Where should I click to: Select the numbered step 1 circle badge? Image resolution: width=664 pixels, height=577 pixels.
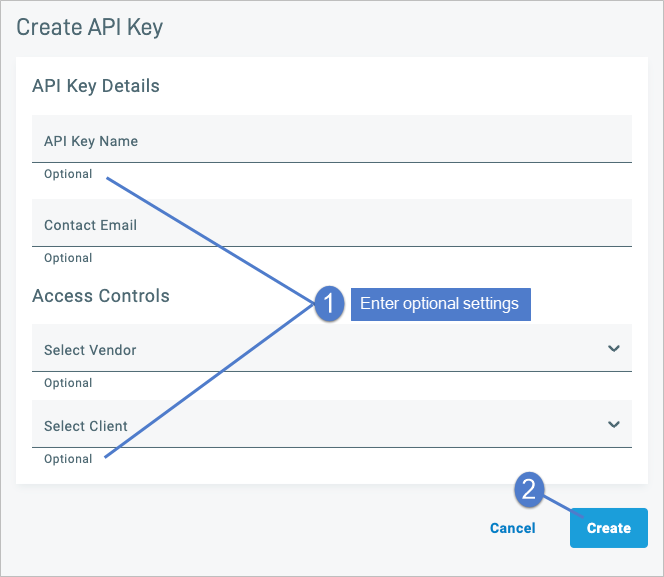pos(329,304)
